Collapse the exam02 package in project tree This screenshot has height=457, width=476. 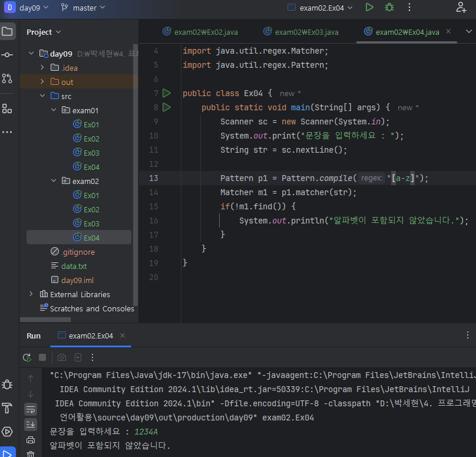(54, 181)
